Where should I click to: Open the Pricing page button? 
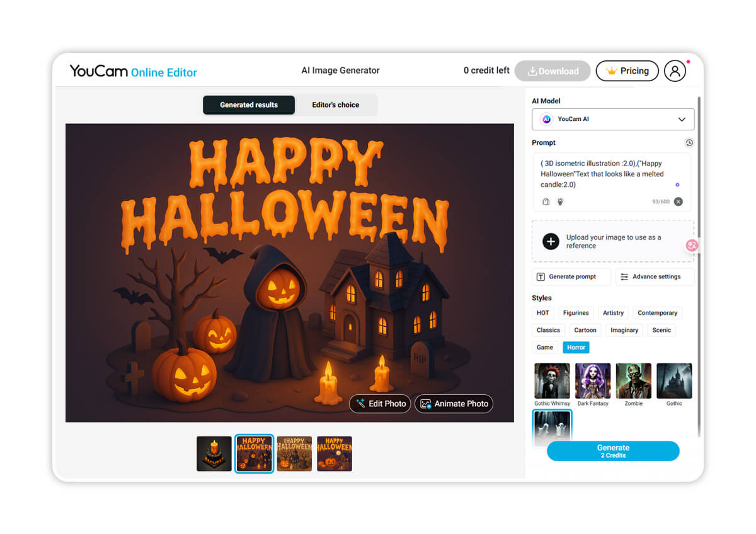click(x=627, y=71)
